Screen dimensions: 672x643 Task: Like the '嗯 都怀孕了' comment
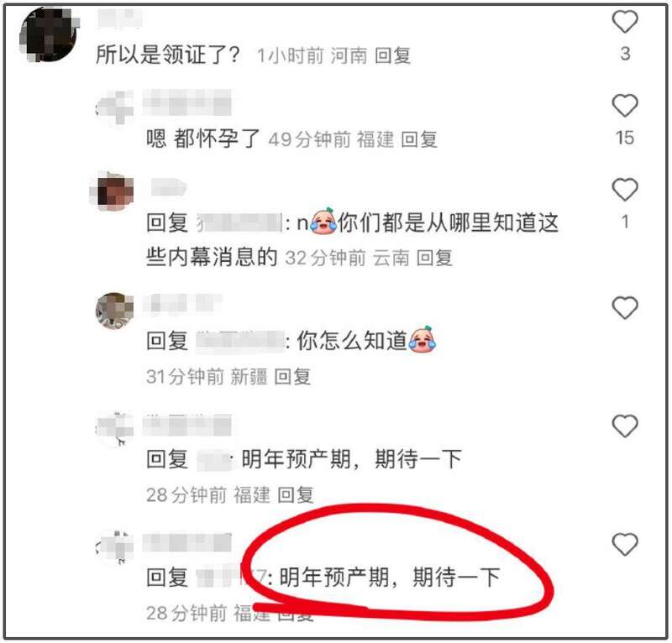point(625,106)
